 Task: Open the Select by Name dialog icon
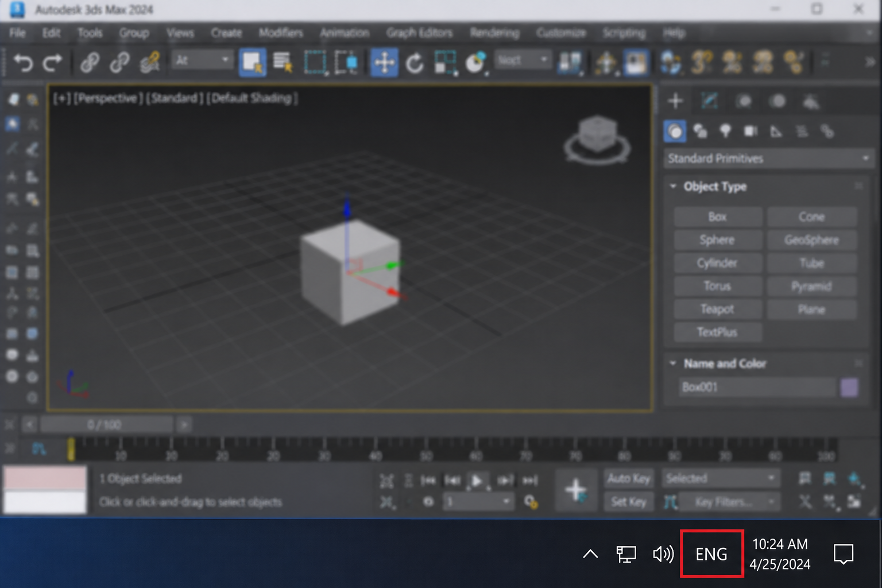[283, 62]
